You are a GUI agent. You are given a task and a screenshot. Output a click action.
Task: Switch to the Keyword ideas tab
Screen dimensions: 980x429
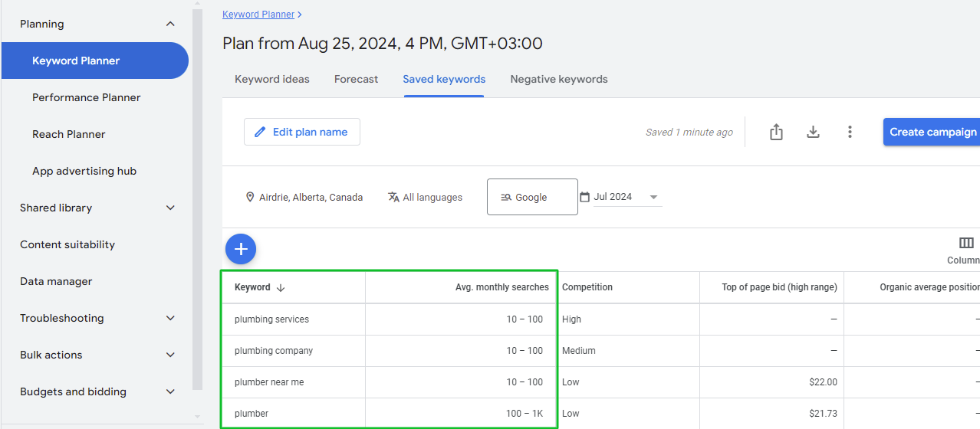(272, 79)
